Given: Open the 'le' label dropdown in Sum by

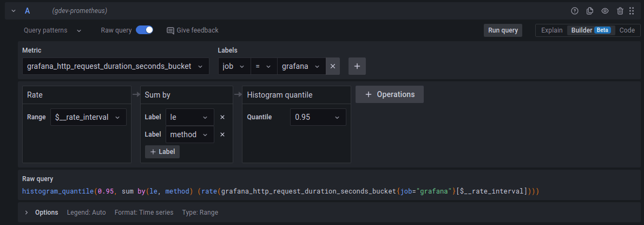Looking at the screenshot, I should (190, 117).
